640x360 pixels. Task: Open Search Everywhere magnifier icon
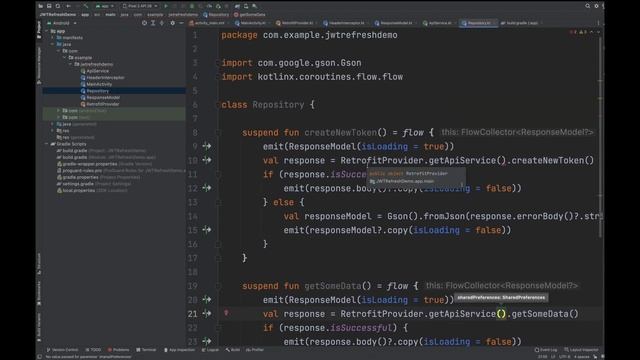pos(588,6)
